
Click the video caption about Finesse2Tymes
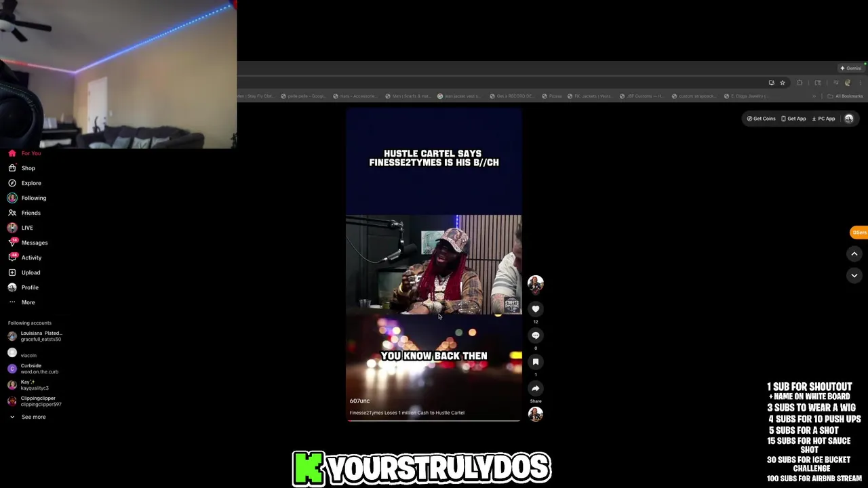tap(407, 413)
